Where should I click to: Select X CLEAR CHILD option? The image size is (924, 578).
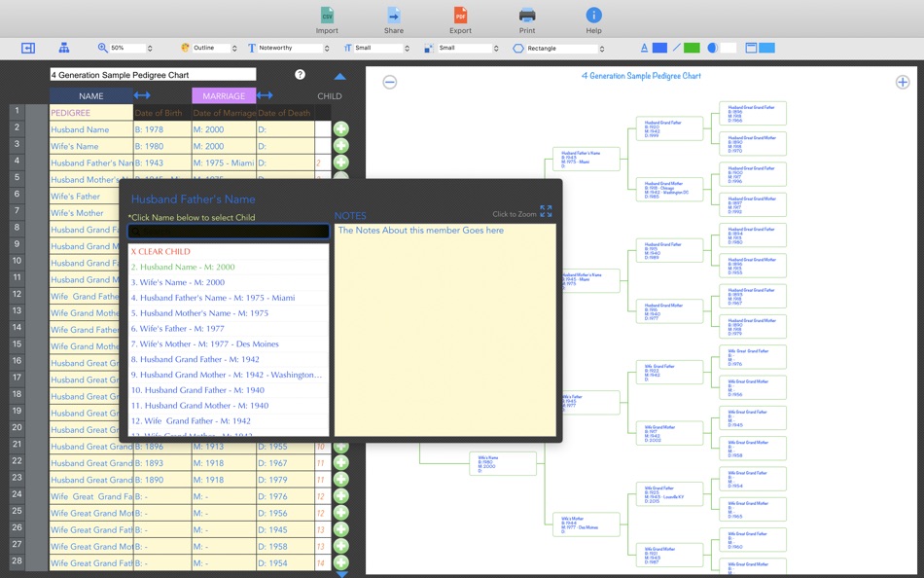coord(229,251)
